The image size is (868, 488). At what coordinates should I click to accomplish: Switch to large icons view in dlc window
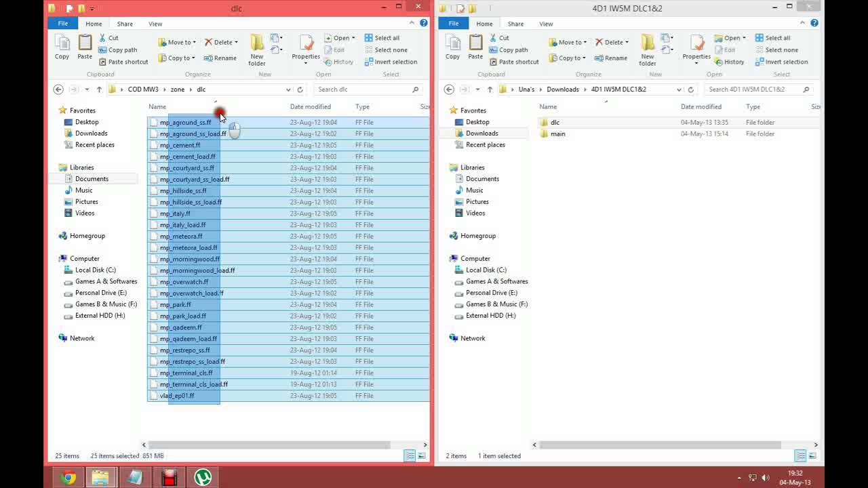(x=422, y=456)
